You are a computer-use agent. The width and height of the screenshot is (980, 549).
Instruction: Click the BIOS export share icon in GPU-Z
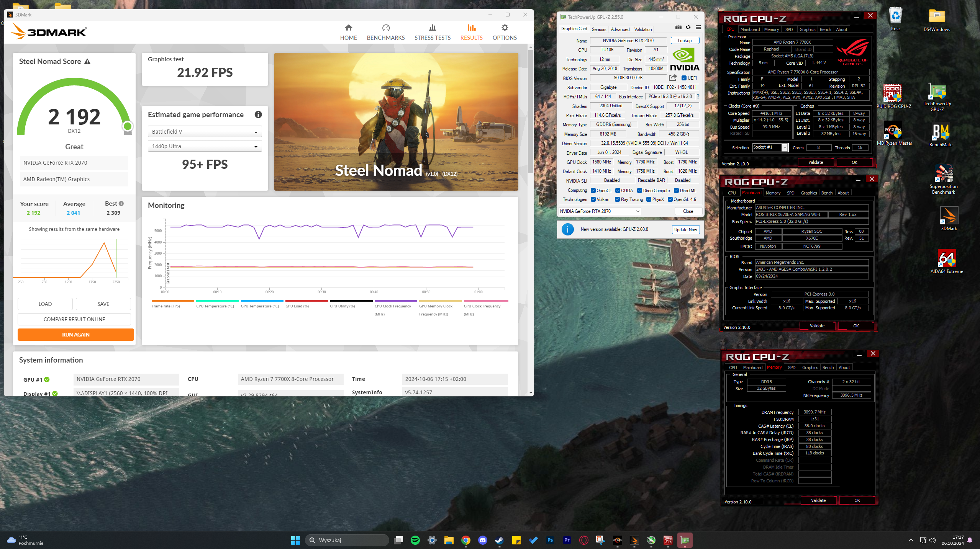click(673, 78)
